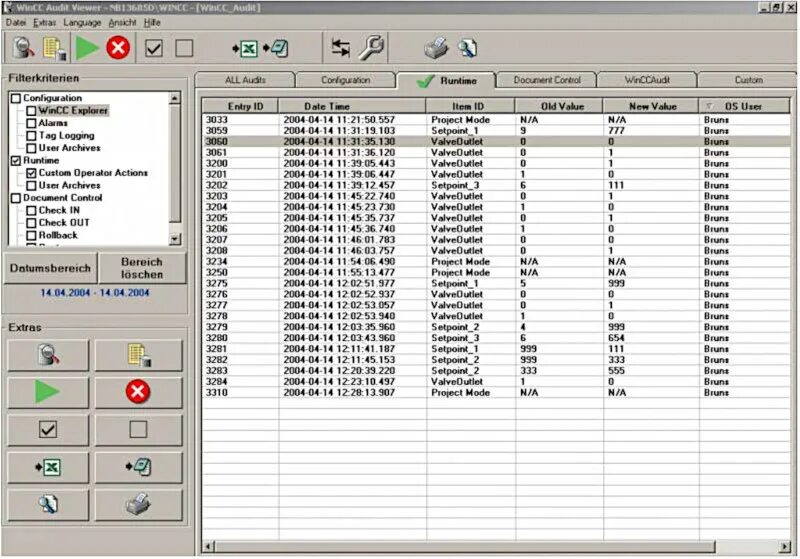
Task: Enable the Tag Logging filter checkbox
Action: pyautogui.click(x=31, y=136)
